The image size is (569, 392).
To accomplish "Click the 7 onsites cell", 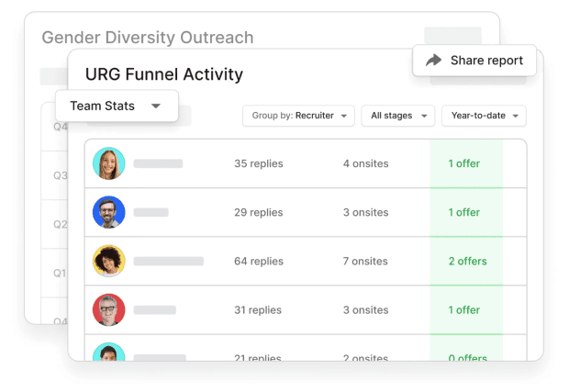I will pyautogui.click(x=365, y=261).
